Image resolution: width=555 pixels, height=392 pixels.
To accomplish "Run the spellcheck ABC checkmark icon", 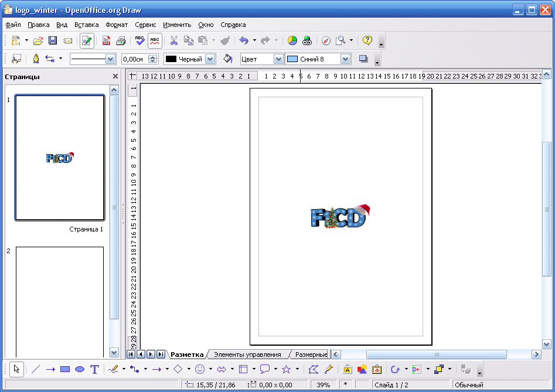I will [140, 40].
